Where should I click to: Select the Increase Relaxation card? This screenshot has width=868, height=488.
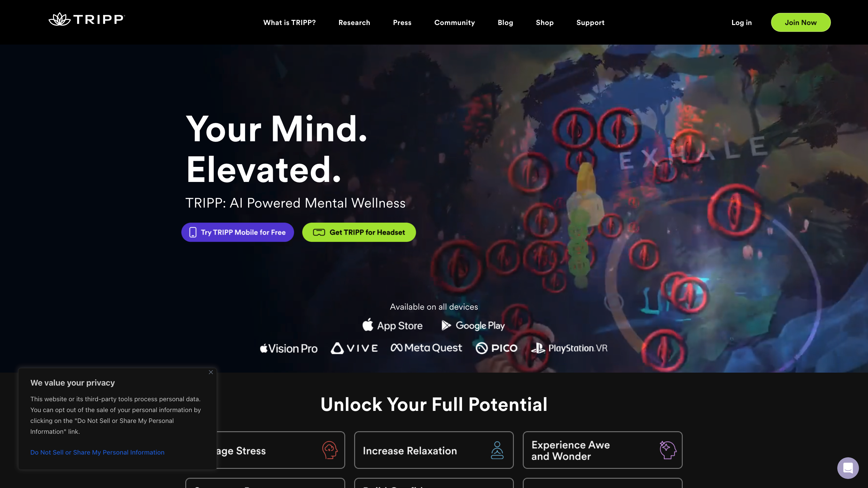point(434,450)
